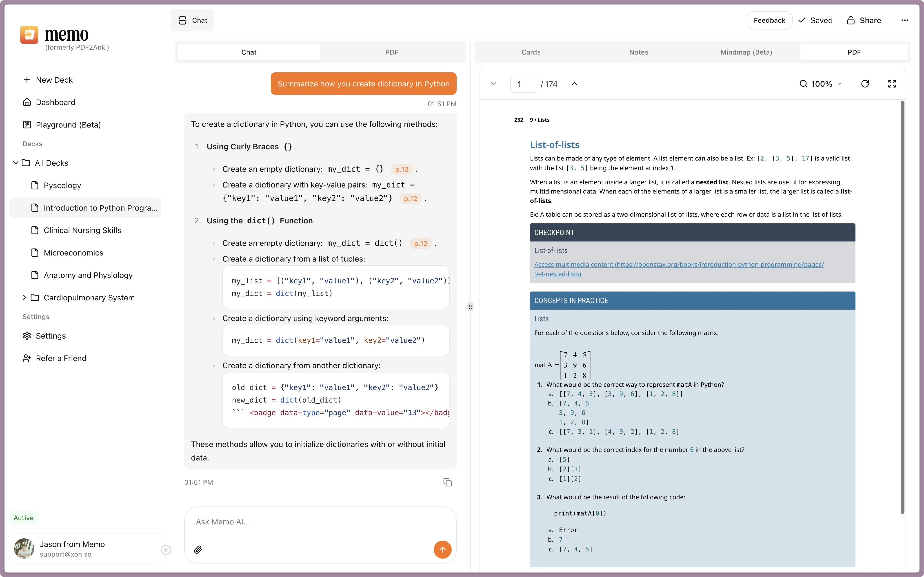Expand the Cardiopulmonary System folder
Viewport: 924px width, 577px height.
click(24, 298)
